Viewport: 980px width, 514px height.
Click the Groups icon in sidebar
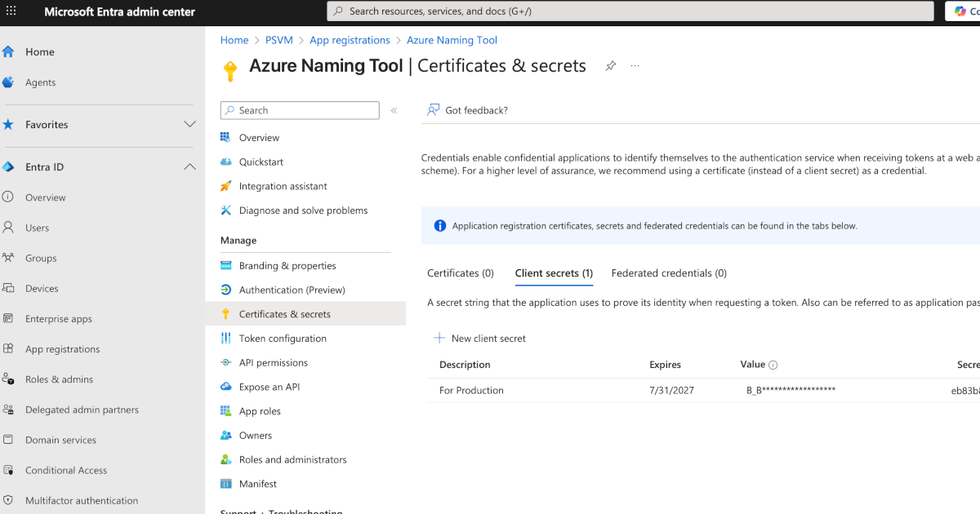tap(8, 258)
